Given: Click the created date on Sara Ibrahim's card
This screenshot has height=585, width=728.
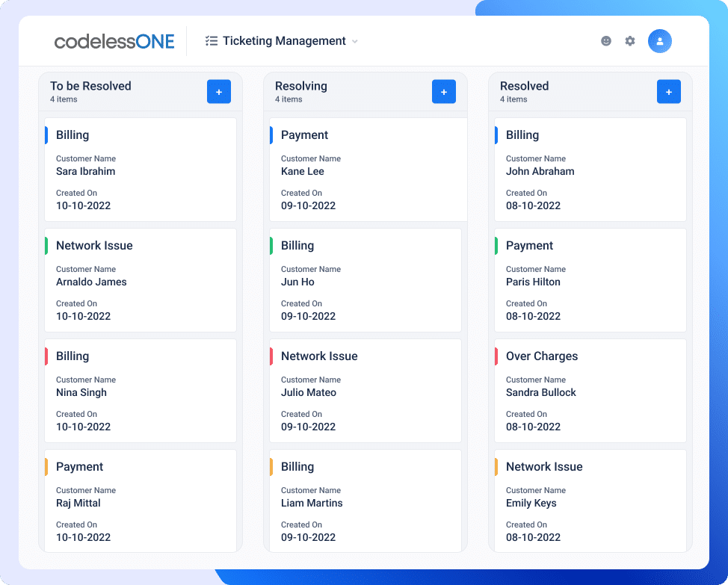Looking at the screenshot, I should click(83, 205).
